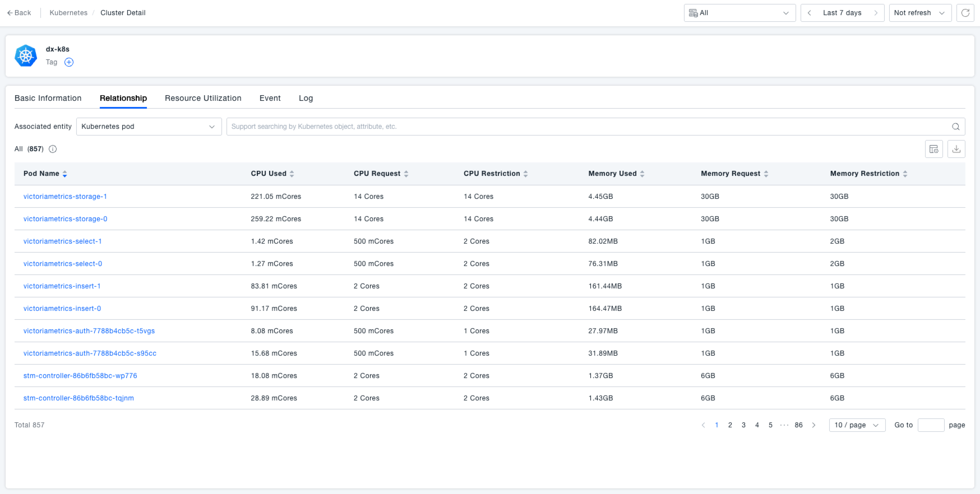Add a tag with the plus icon

pos(69,62)
